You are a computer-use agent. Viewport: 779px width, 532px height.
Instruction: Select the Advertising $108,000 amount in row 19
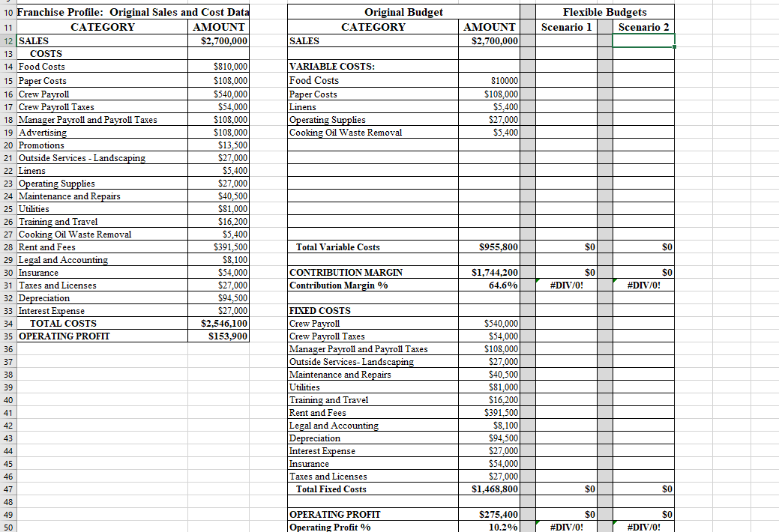pyautogui.click(x=219, y=133)
